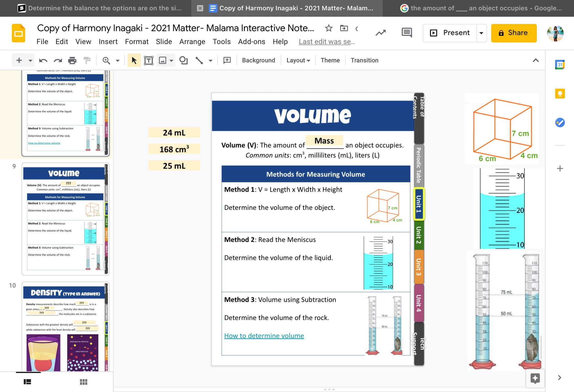This screenshot has width=574, height=392.
Task: Open the Arrange menu
Action: point(192,42)
